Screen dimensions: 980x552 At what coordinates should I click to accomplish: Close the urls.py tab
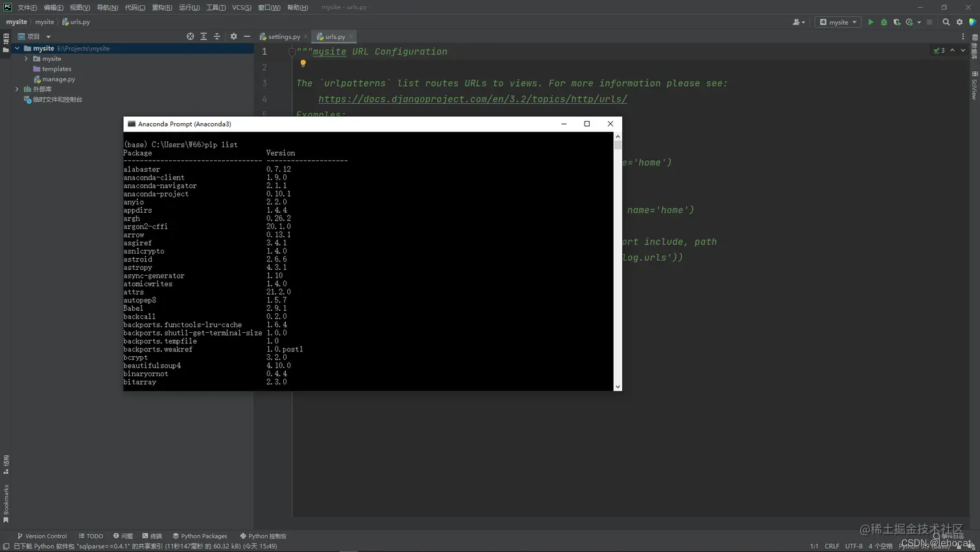[351, 36]
